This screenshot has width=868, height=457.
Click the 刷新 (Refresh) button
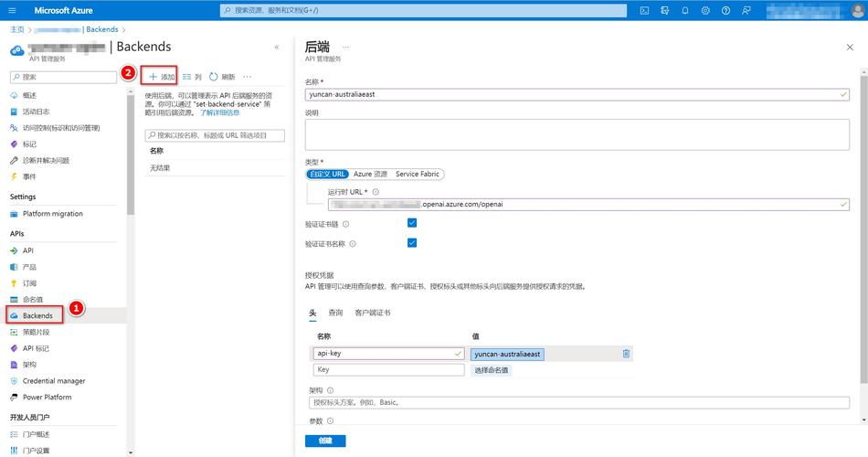(222, 77)
